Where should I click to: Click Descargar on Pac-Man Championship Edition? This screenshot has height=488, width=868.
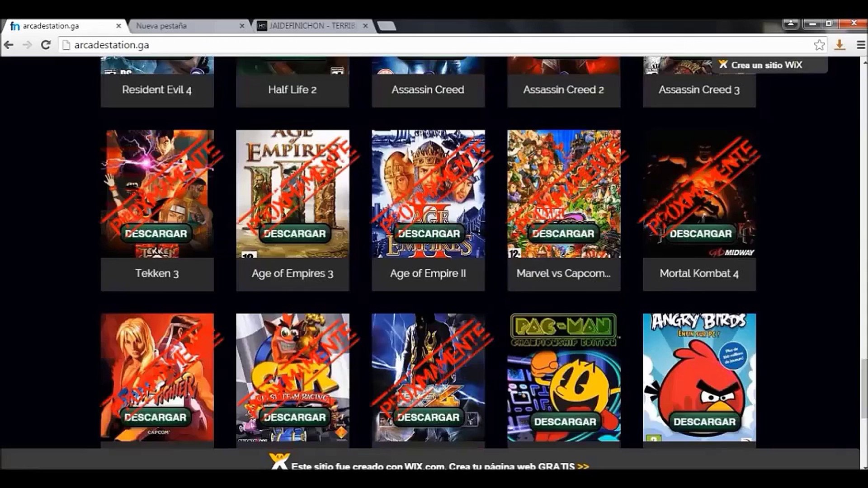565,422
